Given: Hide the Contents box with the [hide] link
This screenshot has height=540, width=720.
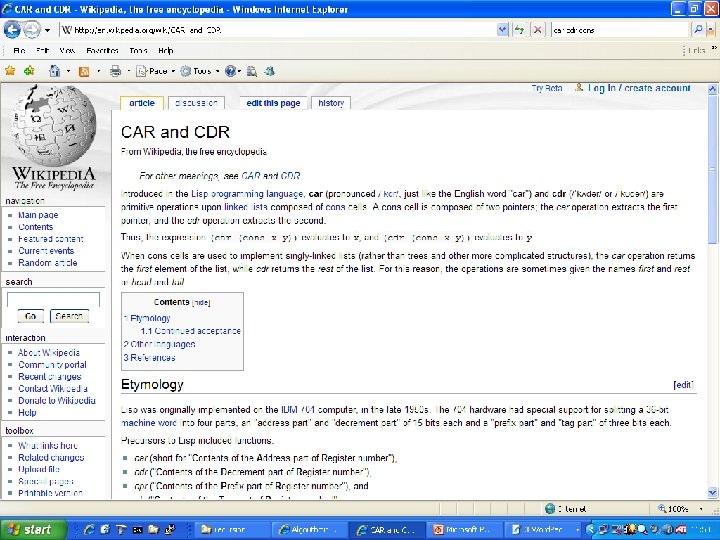Looking at the screenshot, I should [201, 302].
